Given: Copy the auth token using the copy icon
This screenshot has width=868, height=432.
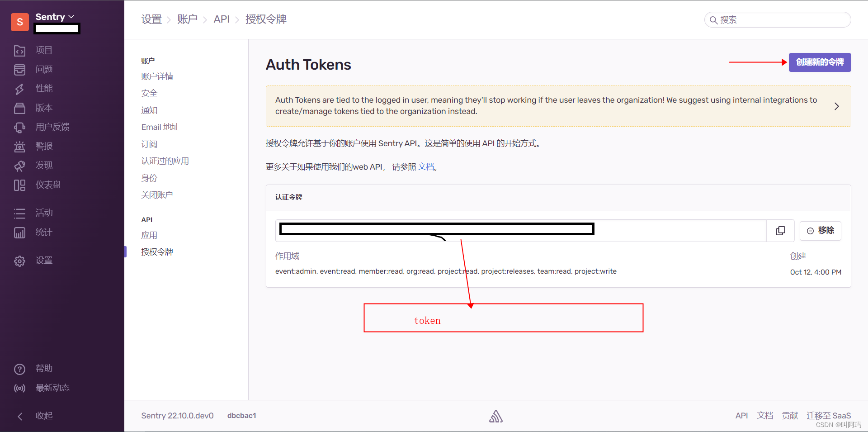Looking at the screenshot, I should click(x=781, y=231).
